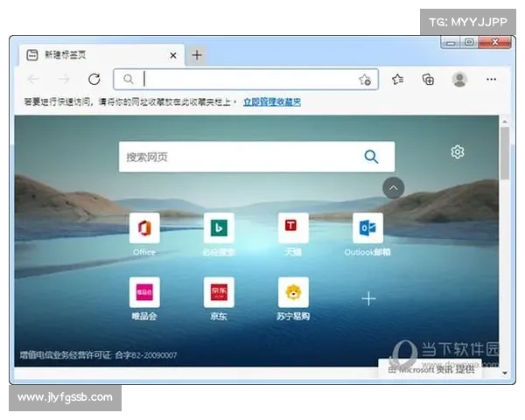525x420 pixels.
Task: Add this page to favorites star
Action: coord(365,80)
